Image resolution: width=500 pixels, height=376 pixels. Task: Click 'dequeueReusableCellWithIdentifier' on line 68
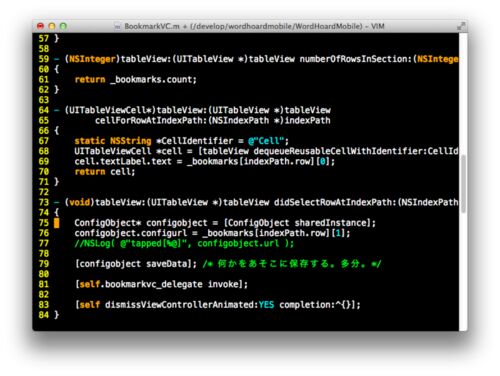pos(338,151)
